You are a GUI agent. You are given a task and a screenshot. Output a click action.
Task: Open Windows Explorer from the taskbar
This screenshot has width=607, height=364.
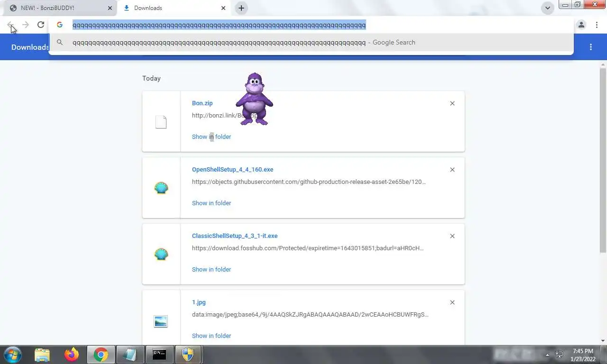click(42, 355)
